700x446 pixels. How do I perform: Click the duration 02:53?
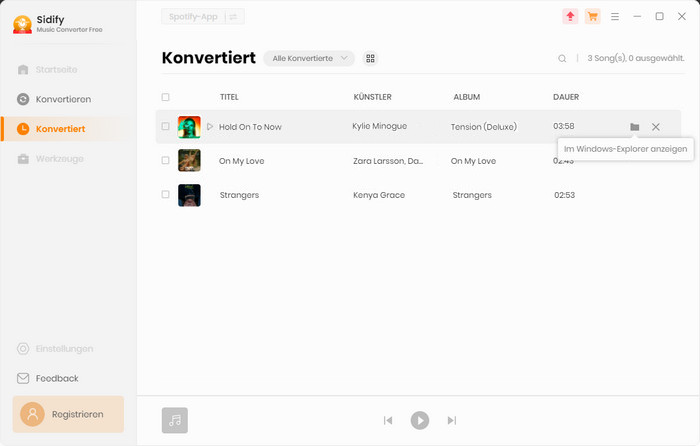pos(564,195)
